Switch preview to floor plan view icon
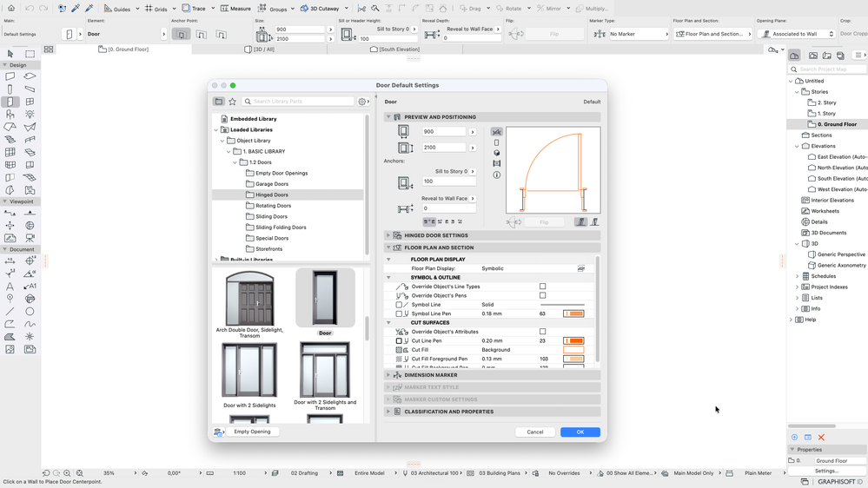This screenshot has height=488, width=868. click(496, 132)
